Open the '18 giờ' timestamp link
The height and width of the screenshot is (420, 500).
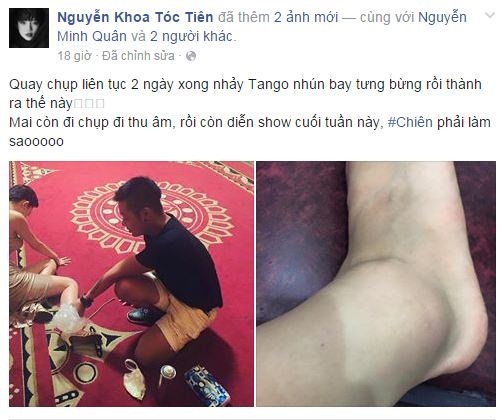74,56
